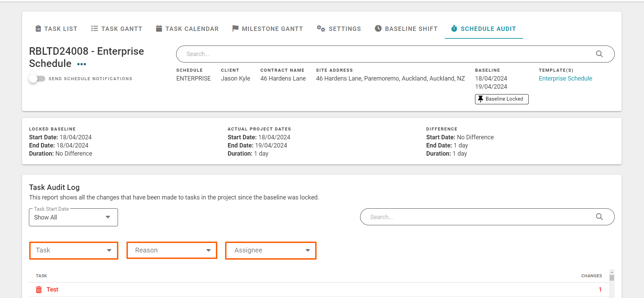644x298 pixels.
Task: Open the three-dots menu beside schedule title
Action: click(82, 64)
